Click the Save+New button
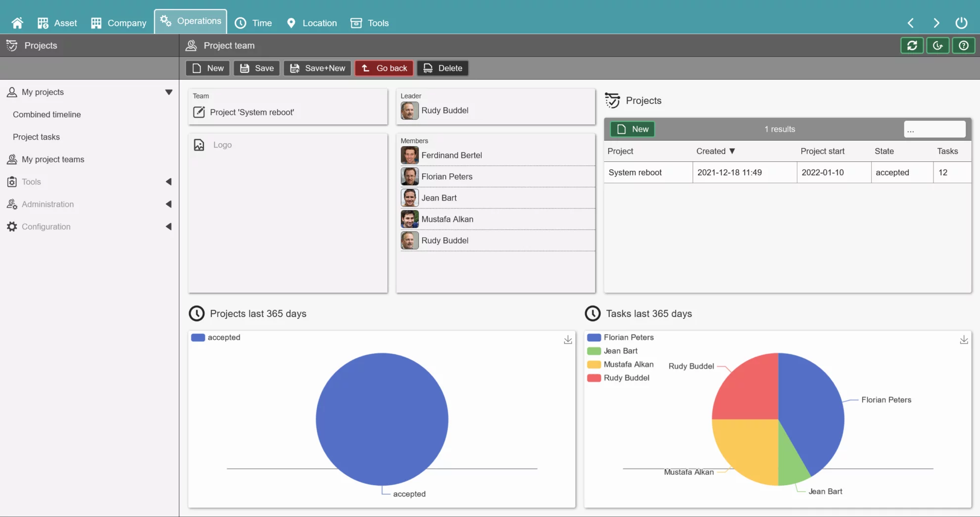This screenshot has width=980, height=517. [x=317, y=68]
